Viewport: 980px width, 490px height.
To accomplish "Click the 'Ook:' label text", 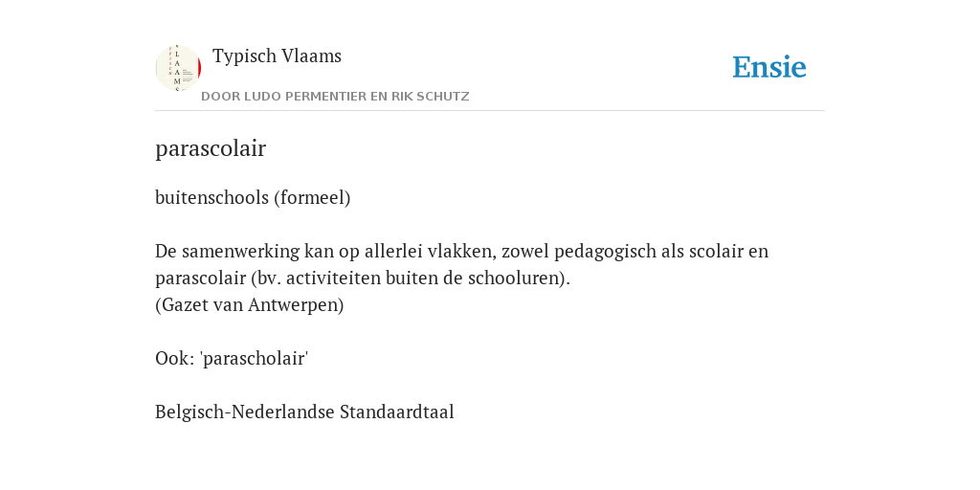I will click(175, 359).
